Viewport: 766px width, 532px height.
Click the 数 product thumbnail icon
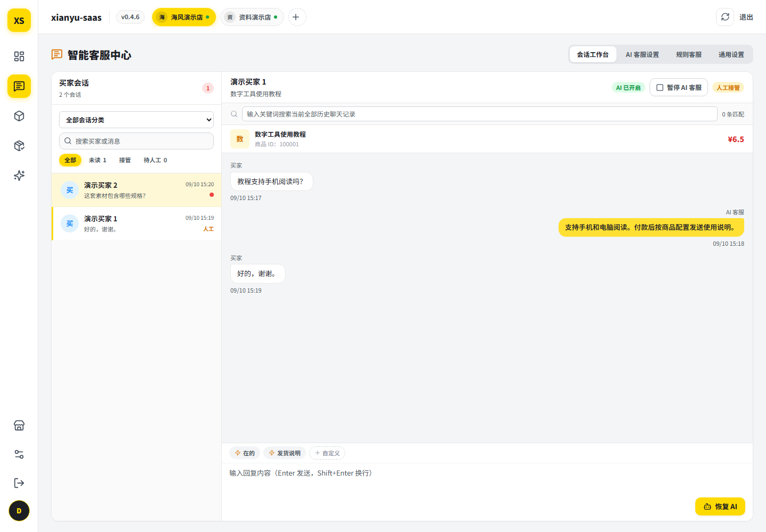(x=240, y=139)
